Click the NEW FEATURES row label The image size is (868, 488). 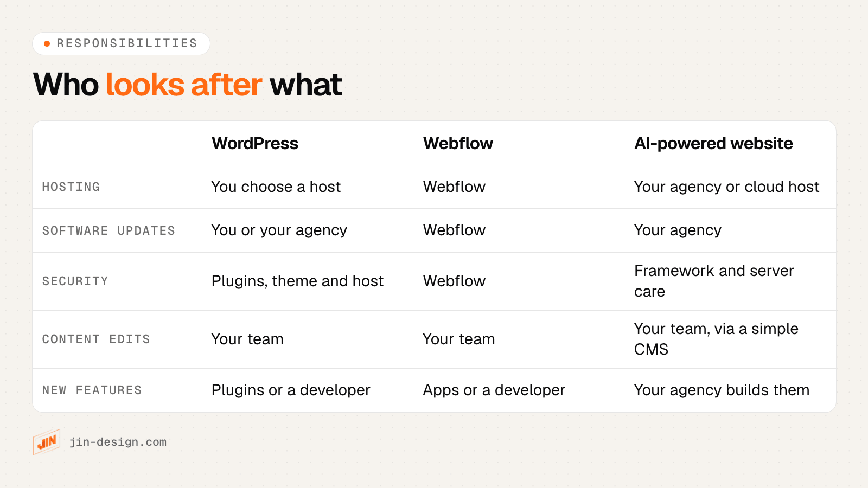92,390
